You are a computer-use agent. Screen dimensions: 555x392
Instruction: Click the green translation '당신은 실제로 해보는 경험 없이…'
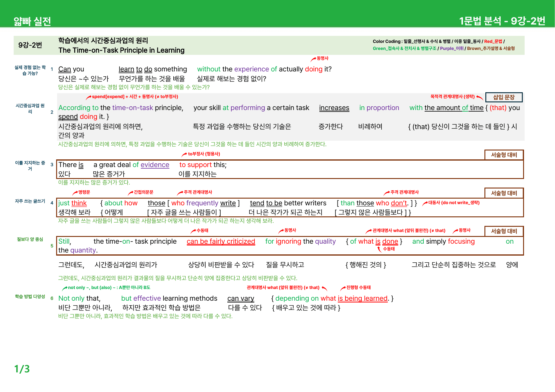[x=134, y=87]
